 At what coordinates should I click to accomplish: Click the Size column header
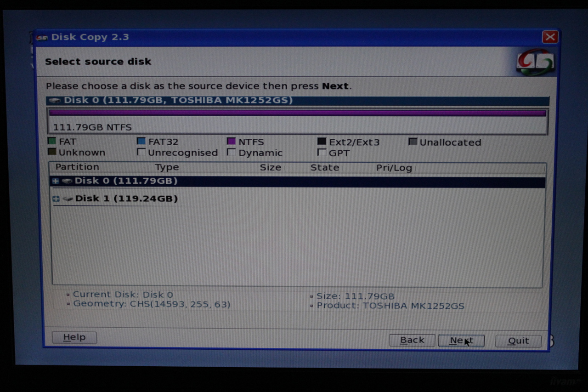pyautogui.click(x=270, y=168)
